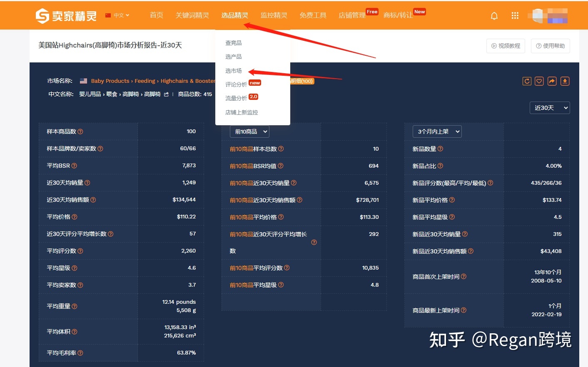Open the 商标/转让 nav menu
The image size is (588, 367).
pos(398,15)
